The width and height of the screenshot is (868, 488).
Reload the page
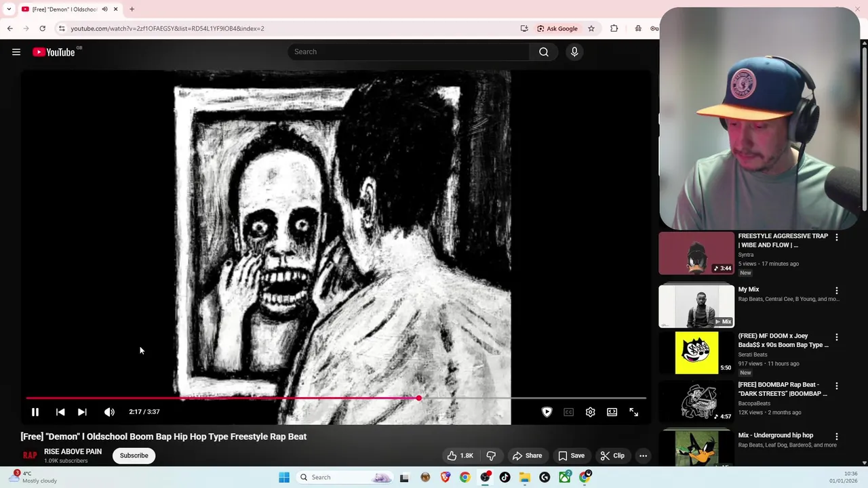42,28
